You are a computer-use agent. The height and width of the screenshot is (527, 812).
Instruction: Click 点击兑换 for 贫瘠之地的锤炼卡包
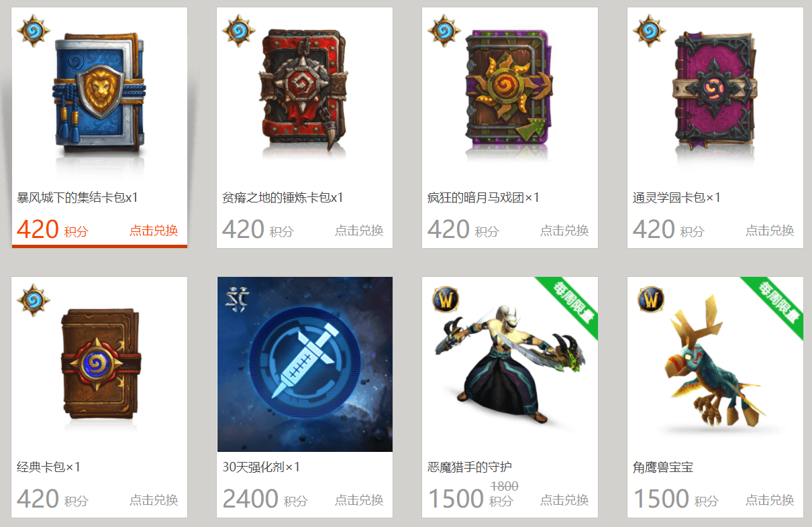[x=359, y=231]
